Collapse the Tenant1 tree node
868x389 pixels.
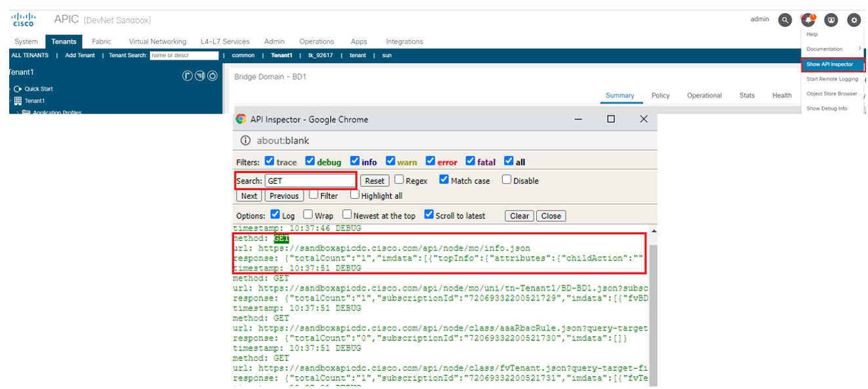coord(10,101)
